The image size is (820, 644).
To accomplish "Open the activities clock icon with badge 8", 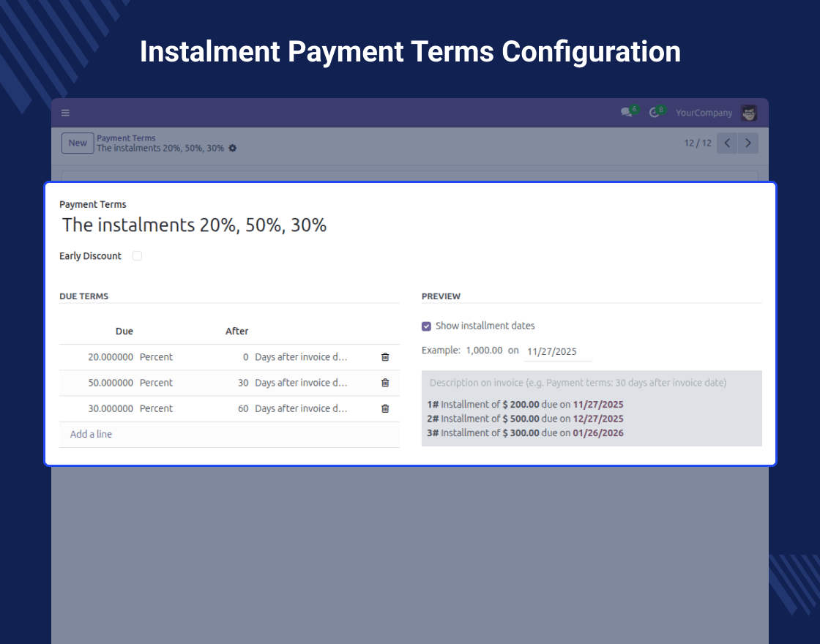I will [x=654, y=113].
